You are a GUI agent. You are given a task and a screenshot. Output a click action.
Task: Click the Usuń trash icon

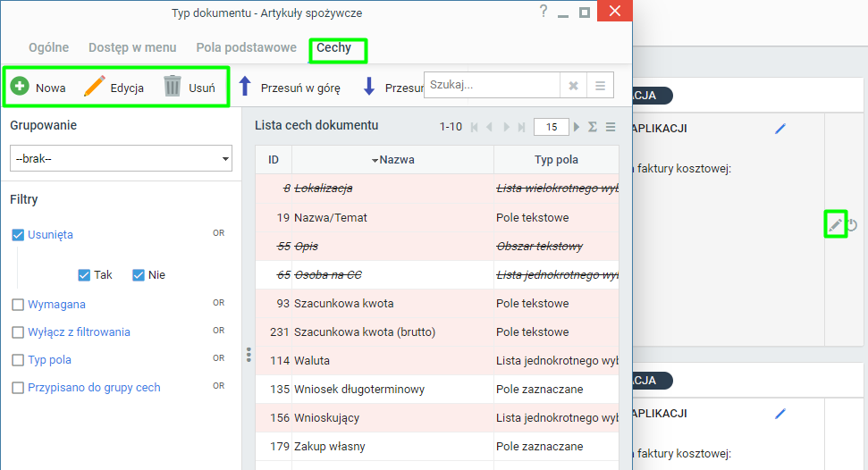(x=173, y=87)
